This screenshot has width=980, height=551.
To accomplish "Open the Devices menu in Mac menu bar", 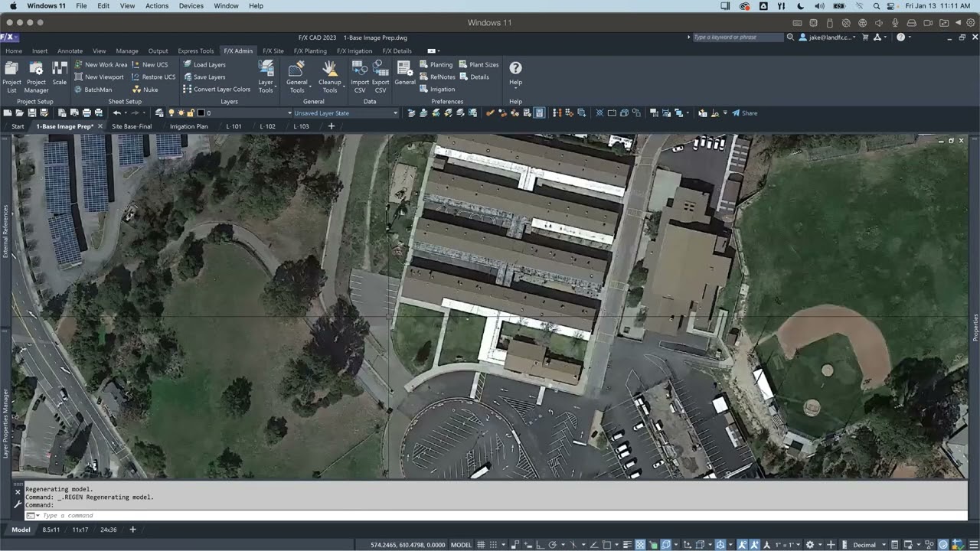I will pyautogui.click(x=191, y=5).
